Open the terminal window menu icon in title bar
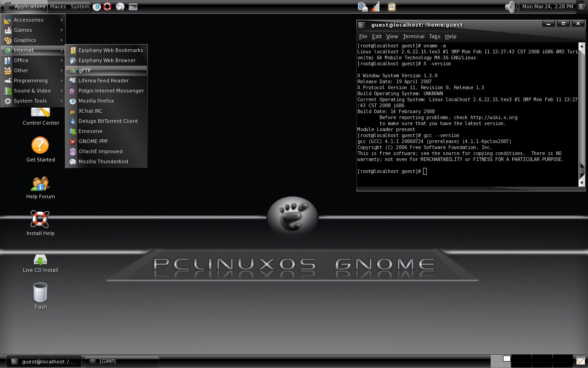Image resolution: width=588 pixels, height=368 pixels. click(x=362, y=25)
